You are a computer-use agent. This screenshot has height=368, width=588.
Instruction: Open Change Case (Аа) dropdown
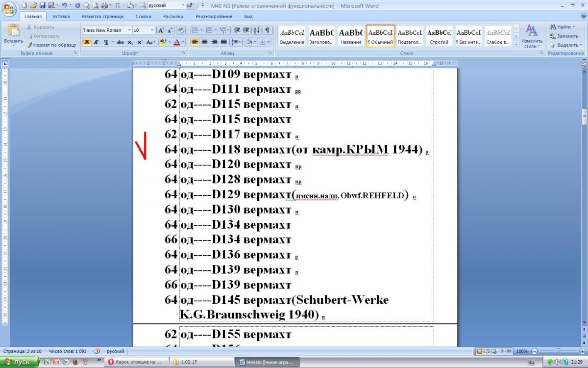pos(151,42)
